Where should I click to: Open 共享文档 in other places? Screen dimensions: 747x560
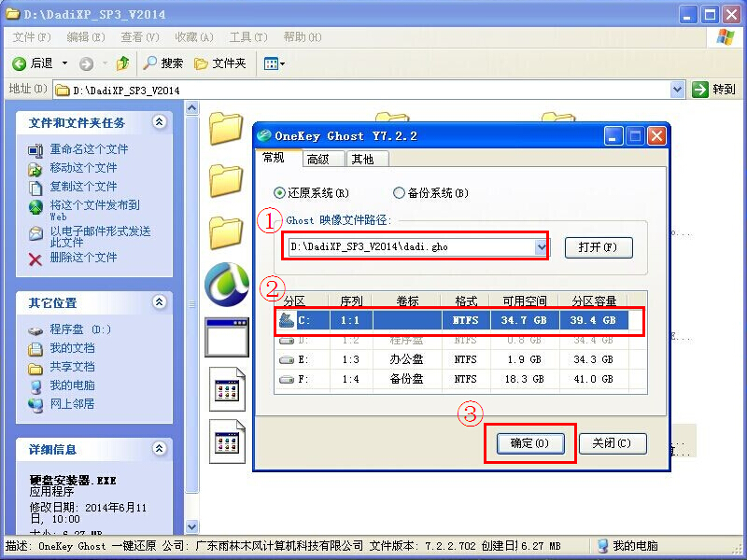click(x=73, y=367)
